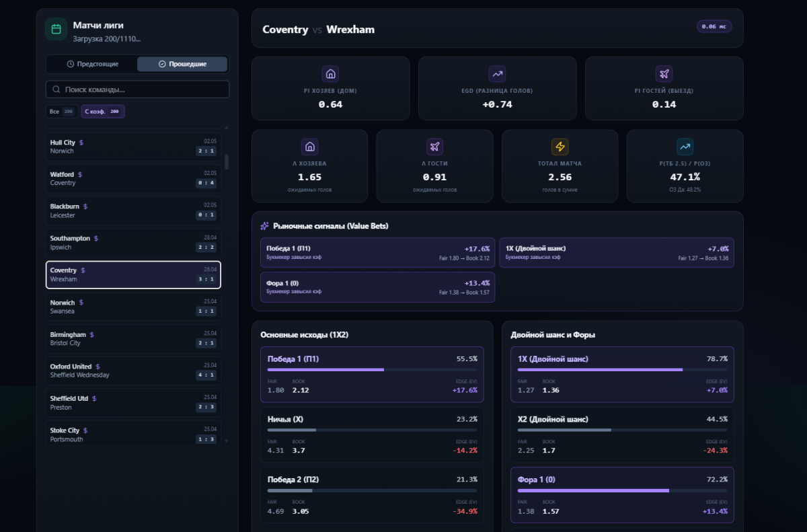
Task: Click the X2 (Двойной шанс) outcome card
Action: pos(622,434)
